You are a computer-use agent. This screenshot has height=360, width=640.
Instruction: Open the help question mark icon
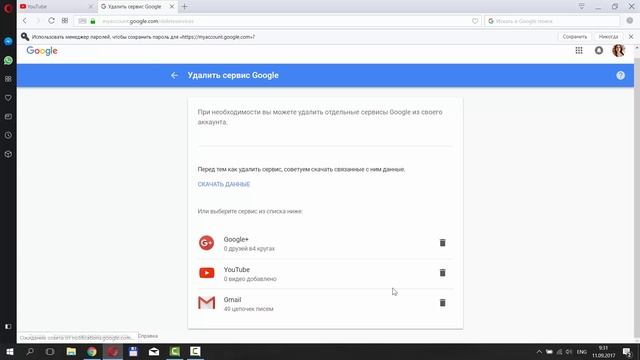coord(620,76)
